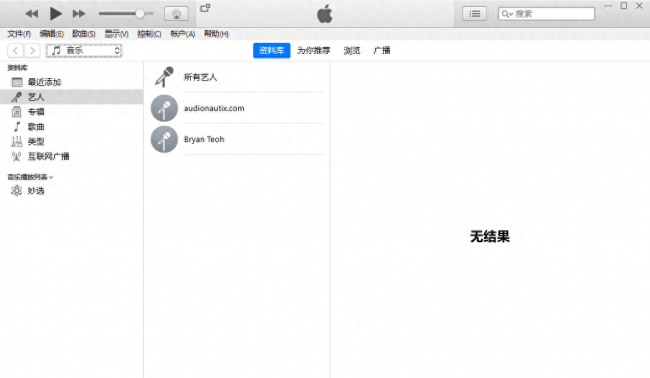
Task: Open the 编辑(E) menu
Action: [51, 34]
